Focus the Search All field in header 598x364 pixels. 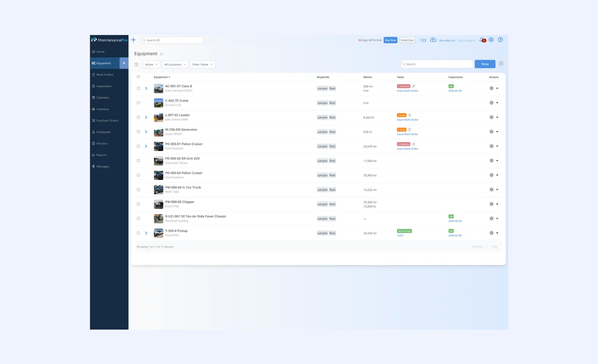coord(172,40)
